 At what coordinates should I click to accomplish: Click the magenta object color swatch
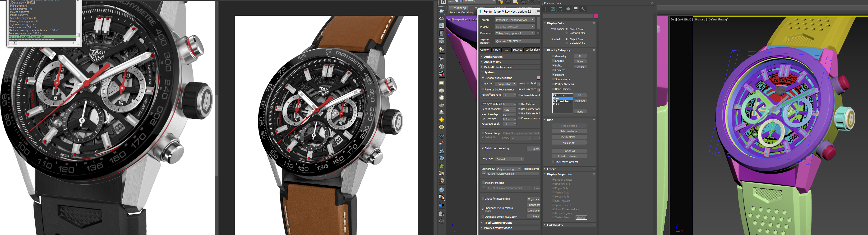[596, 16]
